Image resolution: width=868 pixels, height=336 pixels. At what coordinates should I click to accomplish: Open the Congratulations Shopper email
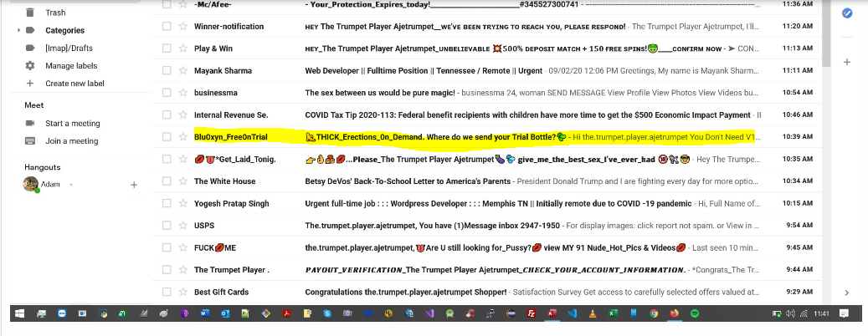[487, 291]
